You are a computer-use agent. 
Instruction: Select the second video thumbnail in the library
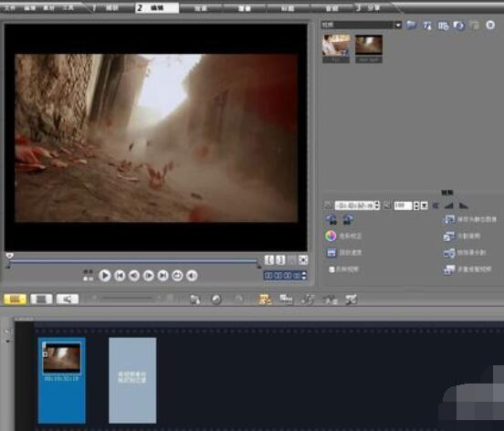pos(369,49)
